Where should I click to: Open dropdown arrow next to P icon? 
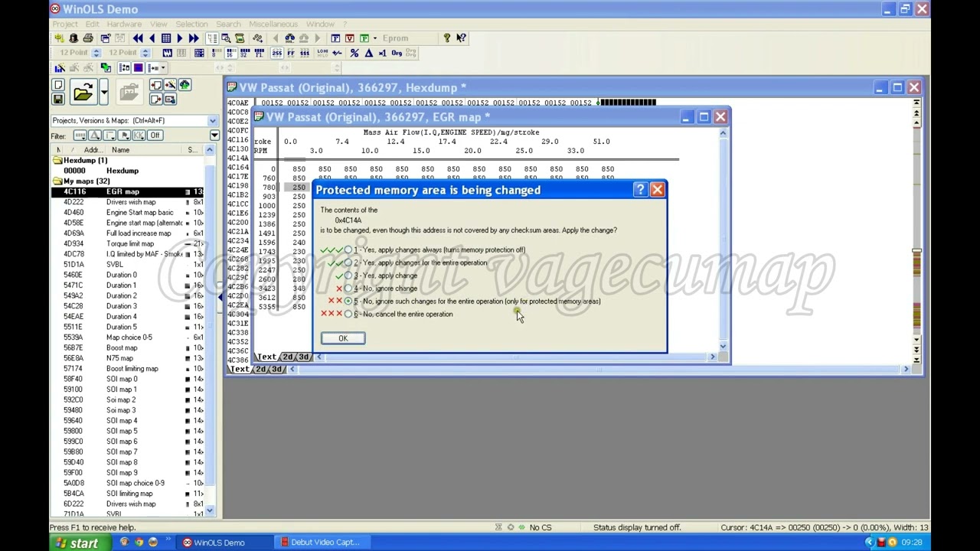(374, 38)
